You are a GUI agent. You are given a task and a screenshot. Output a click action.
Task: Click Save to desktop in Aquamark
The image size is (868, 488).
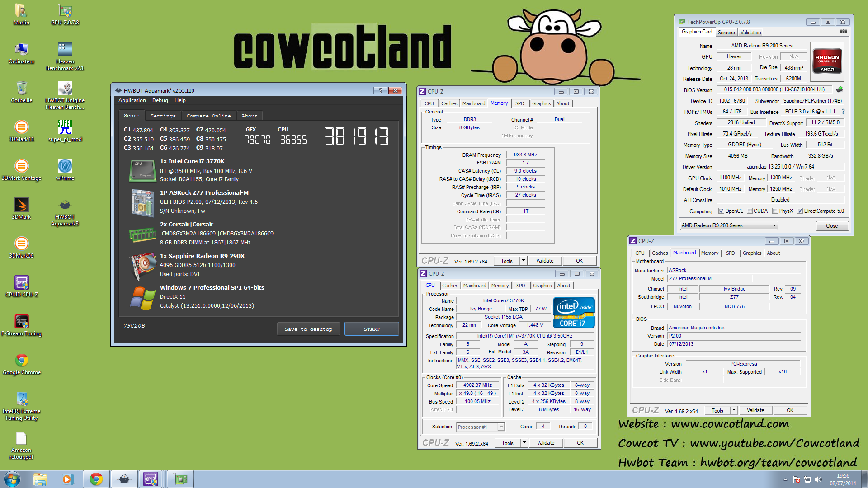(x=308, y=329)
